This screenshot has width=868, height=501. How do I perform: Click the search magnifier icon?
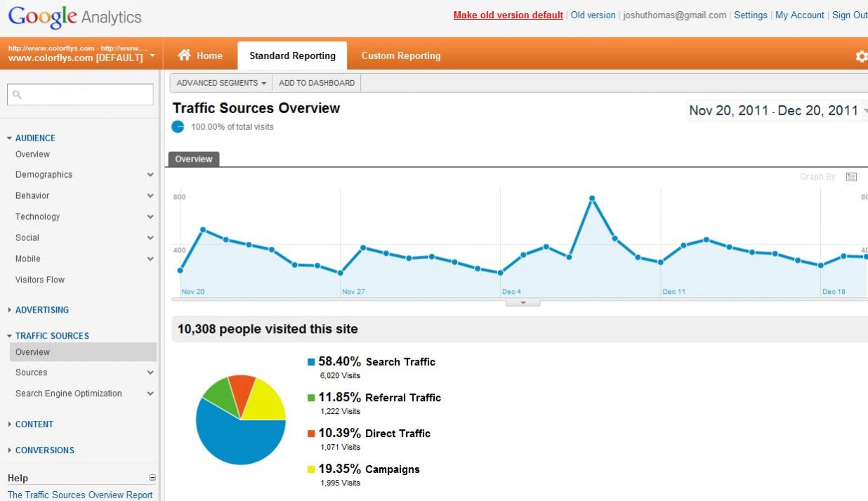click(18, 95)
